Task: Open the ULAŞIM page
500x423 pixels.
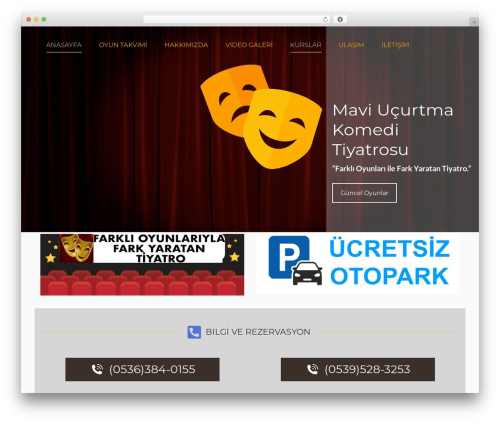Action: pos(351,45)
